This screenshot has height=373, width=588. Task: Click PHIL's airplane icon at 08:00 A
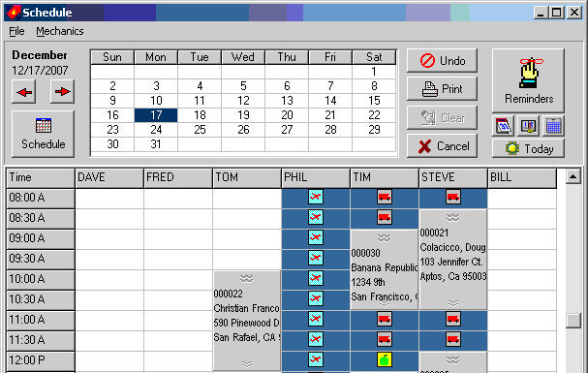[316, 197]
